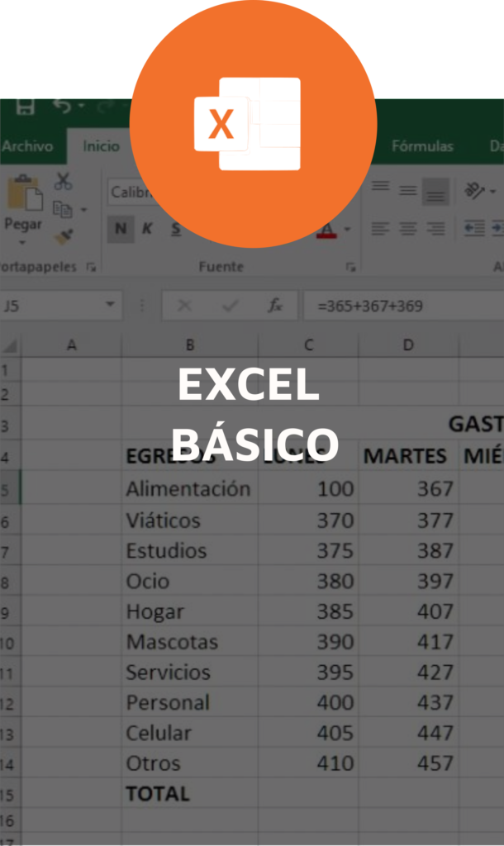Click the Celular cell
The height and width of the screenshot is (846, 504).
(190, 733)
